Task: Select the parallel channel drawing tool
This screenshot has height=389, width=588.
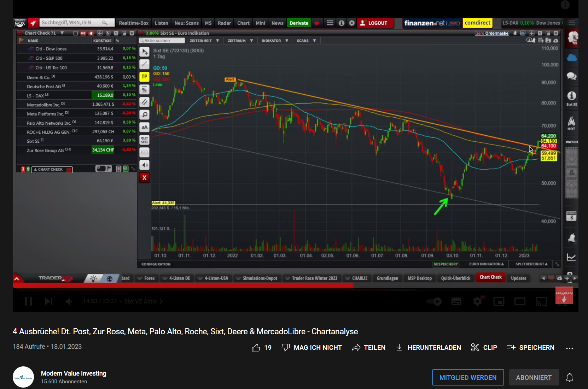Action: 144,102
